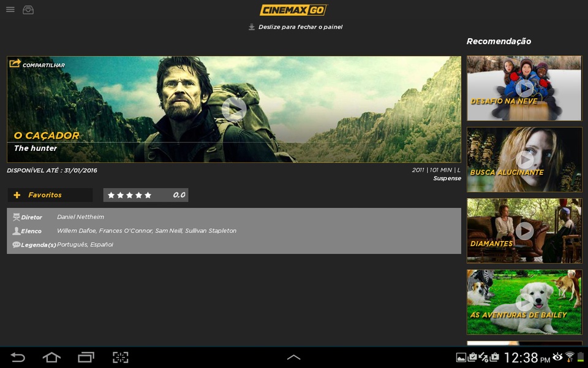Screen dimensions: 588x368
Task: Play As Aventuras de Bailey recommendation
Action: pyautogui.click(x=524, y=302)
